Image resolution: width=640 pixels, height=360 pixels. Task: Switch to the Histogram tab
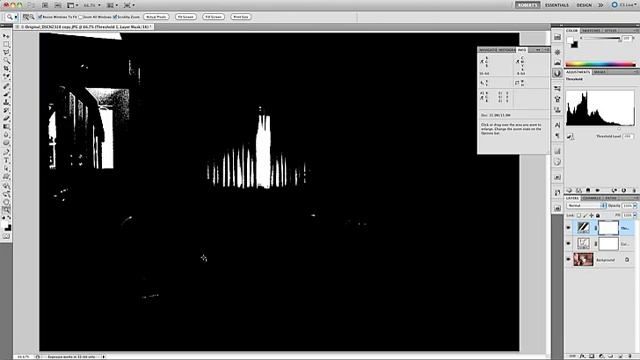(507, 50)
